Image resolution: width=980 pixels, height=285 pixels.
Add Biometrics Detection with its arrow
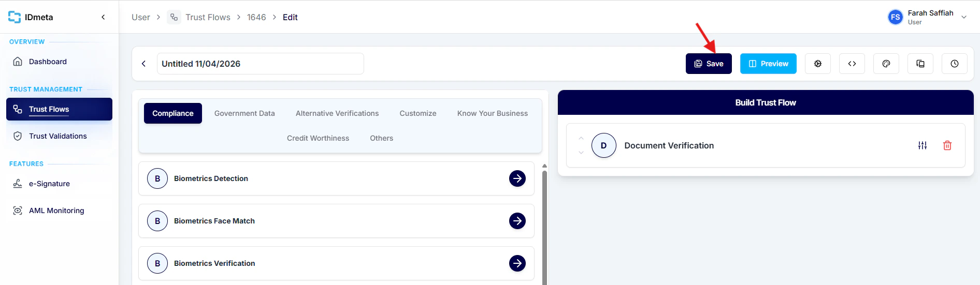click(x=517, y=178)
